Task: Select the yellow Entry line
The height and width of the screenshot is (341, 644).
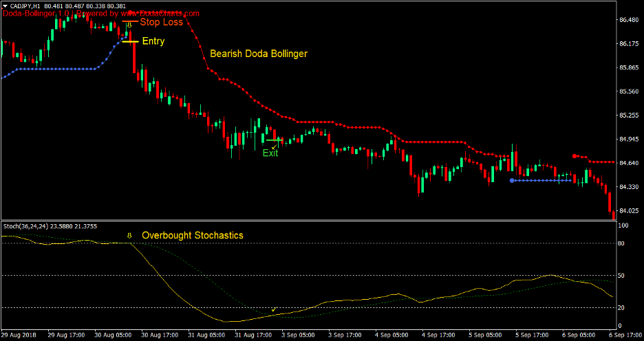Action: coord(131,41)
